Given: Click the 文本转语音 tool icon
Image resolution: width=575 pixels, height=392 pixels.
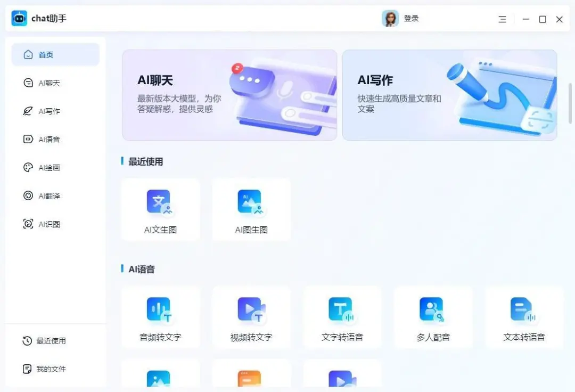Looking at the screenshot, I should coord(524,310).
